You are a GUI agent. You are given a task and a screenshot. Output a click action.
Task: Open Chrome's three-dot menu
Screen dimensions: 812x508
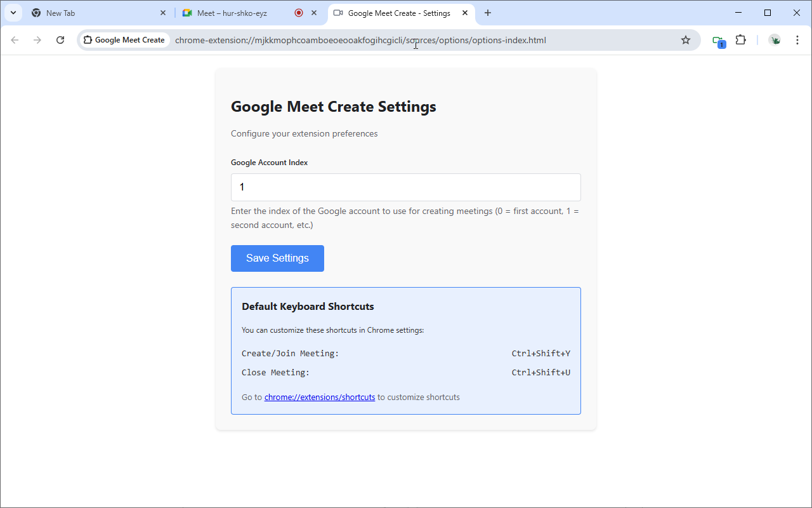point(797,40)
